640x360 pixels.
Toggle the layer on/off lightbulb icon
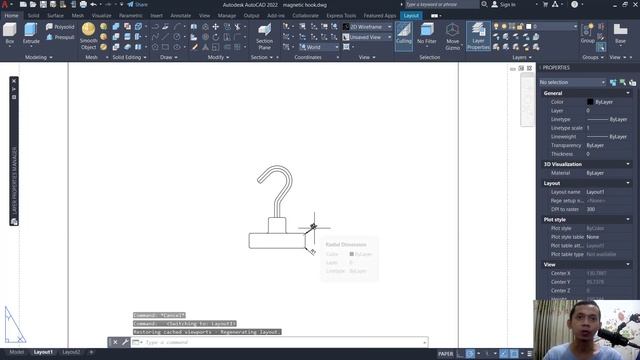496,27
